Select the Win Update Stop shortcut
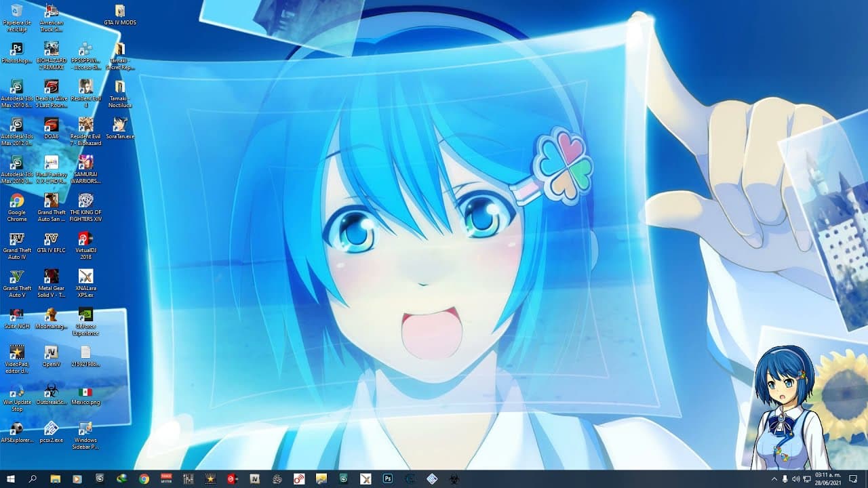This screenshot has width=868, height=488. pos(17,398)
